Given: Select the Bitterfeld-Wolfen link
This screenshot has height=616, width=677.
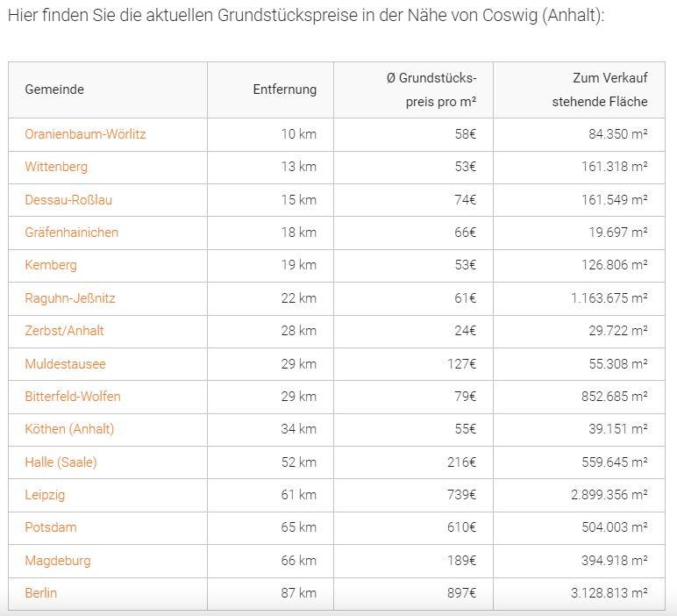Looking at the screenshot, I should pos(73,397).
